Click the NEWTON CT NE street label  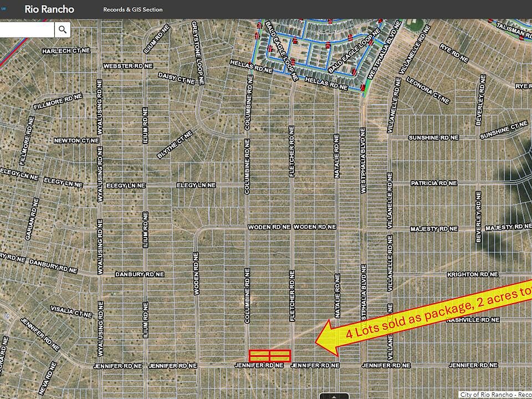(x=76, y=140)
